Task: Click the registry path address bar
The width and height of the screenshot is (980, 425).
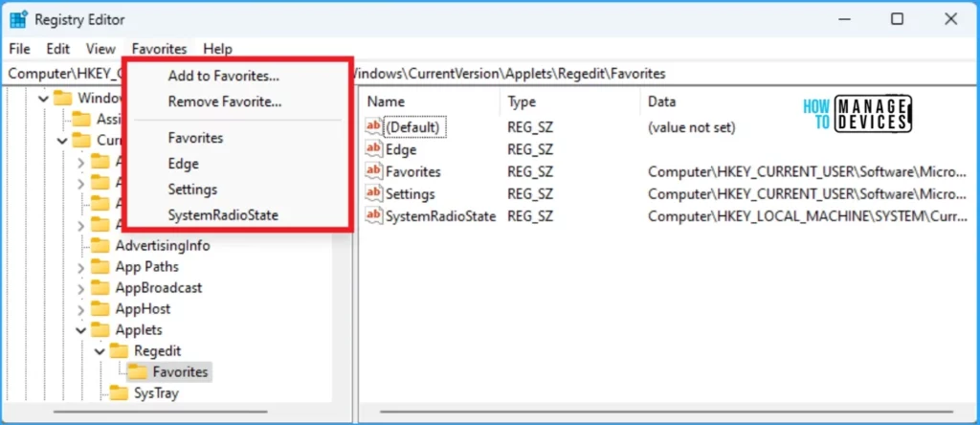Action: 490,74
